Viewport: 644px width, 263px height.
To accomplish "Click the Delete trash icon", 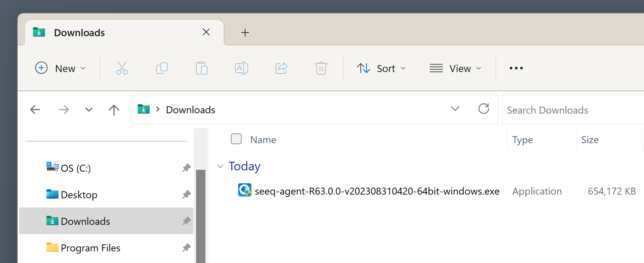I will coord(321,68).
